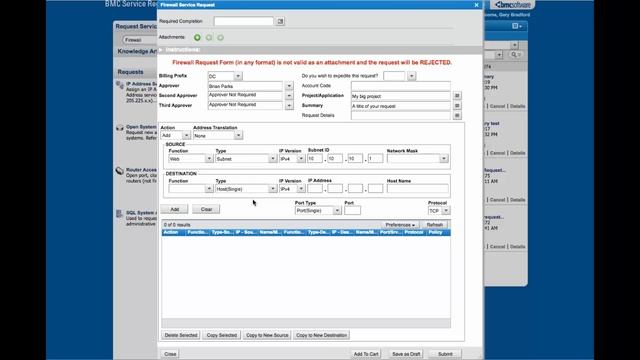Click the Add button
640x360 pixels.
pyautogui.click(x=174, y=209)
